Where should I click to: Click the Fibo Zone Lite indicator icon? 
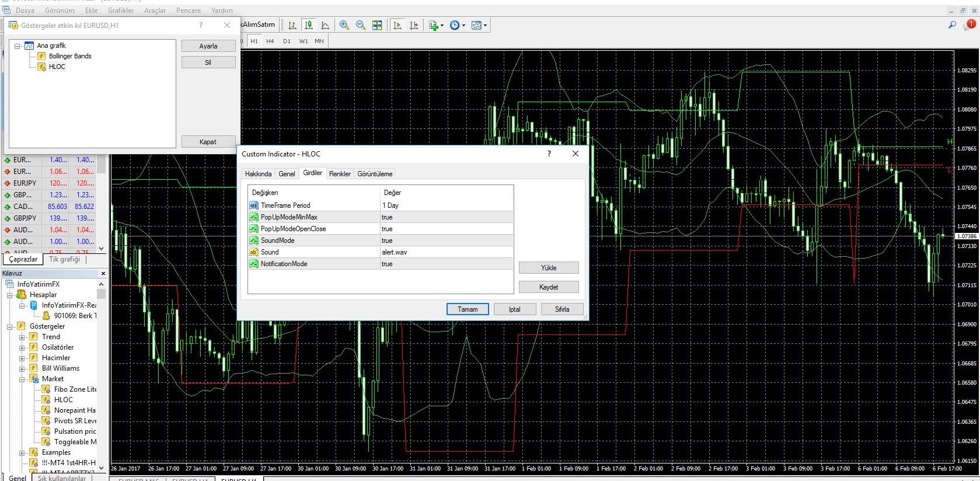[x=46, y=389]
